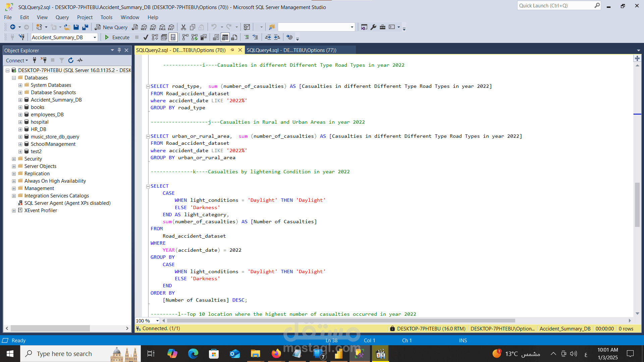The image size is (644, 362).
Task: Open the View menu
Action: tap(42, 17)
